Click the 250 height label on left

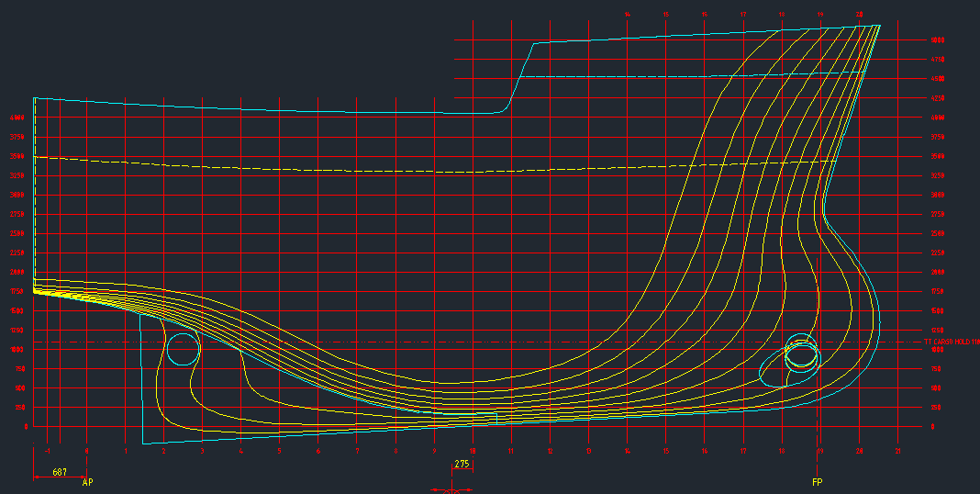(x=18, y=408)
